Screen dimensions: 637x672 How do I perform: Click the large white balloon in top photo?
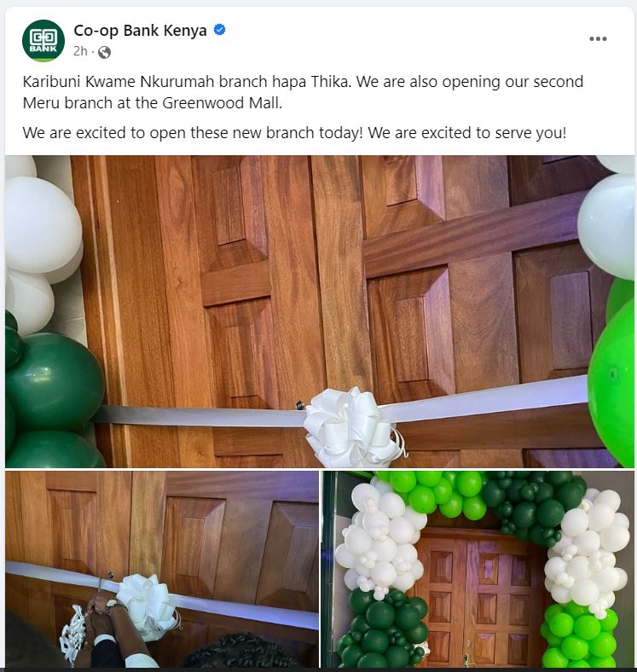(41, 225)
